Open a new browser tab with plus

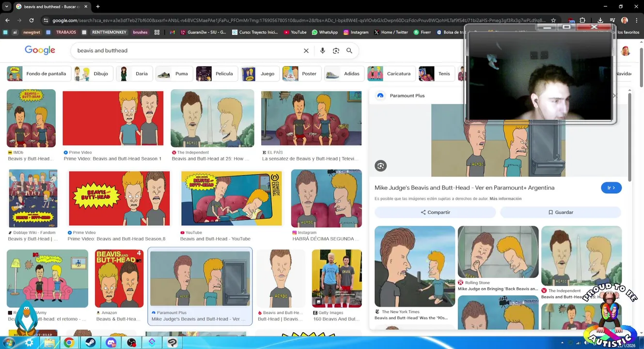tap(98, 6)
